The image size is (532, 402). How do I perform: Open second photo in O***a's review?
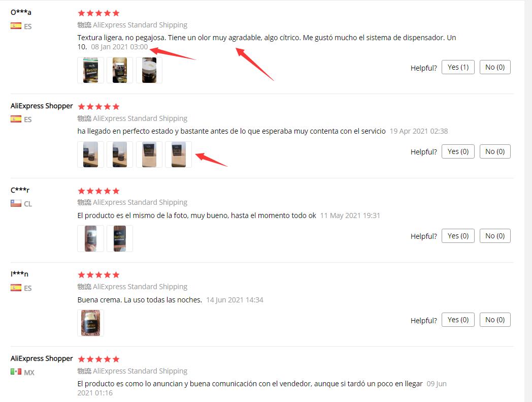point(120,70)
